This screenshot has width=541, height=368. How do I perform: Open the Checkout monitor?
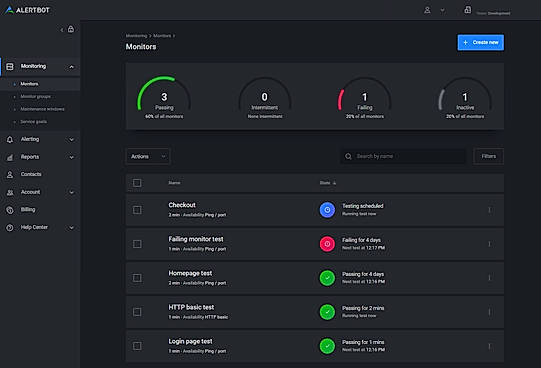pyautogui.click(x=182, y=205)
